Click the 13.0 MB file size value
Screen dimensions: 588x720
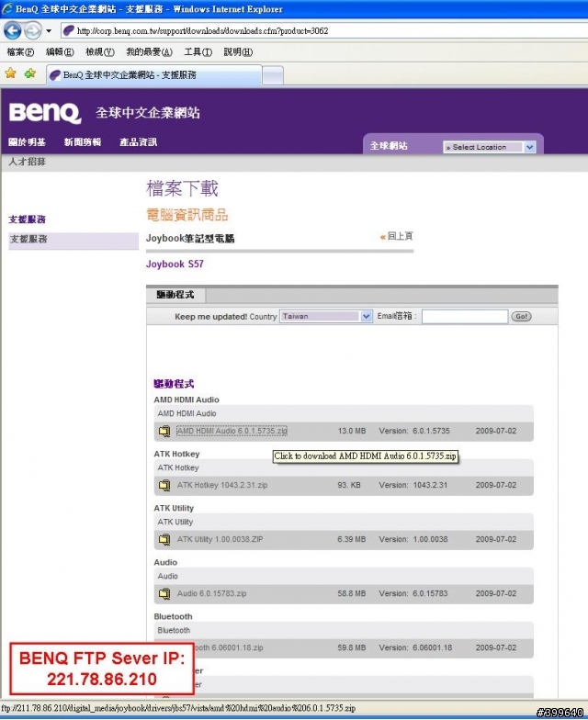pos(352,432)
